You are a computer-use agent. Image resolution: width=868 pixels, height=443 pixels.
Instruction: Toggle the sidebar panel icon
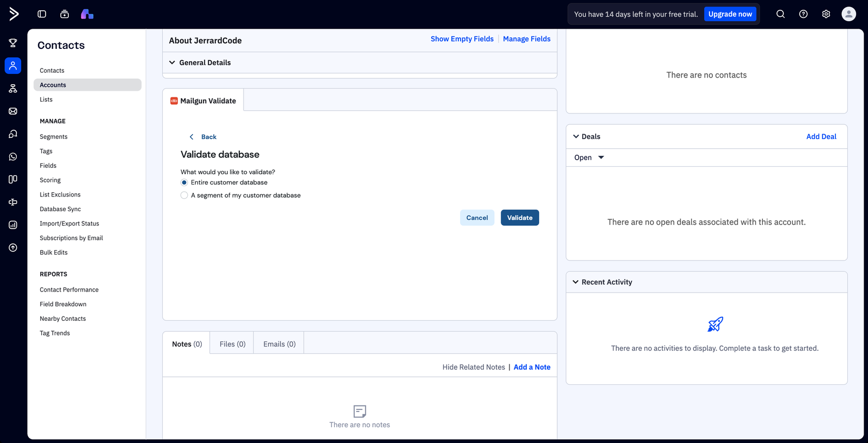tap(42, 14)
